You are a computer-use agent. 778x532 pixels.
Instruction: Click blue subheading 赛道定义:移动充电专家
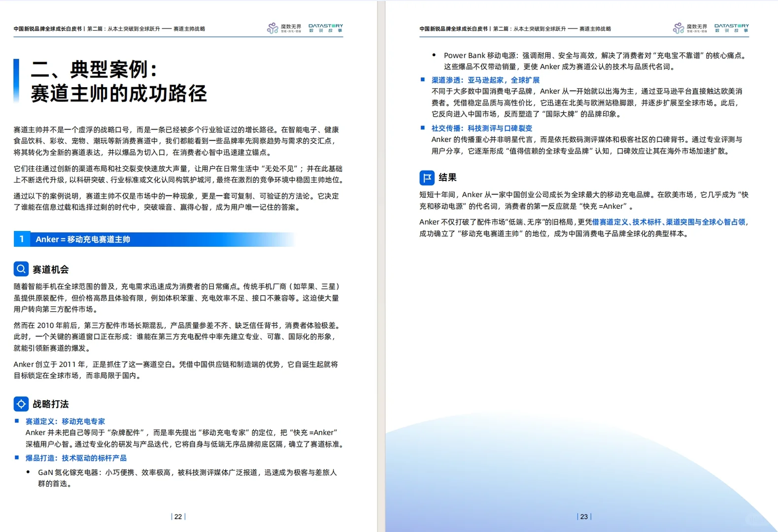pyautogui.click(x=65, y=421)
